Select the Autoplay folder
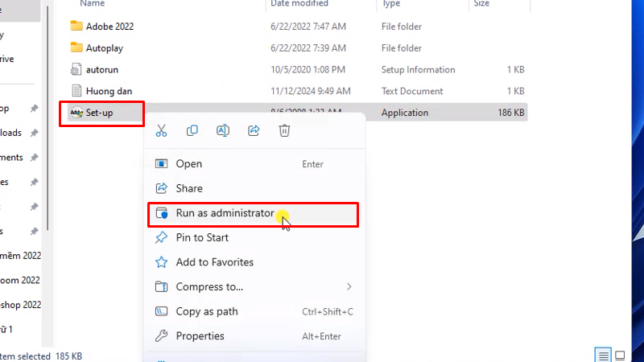The image size is (644, 362). (x=105, y=47)
